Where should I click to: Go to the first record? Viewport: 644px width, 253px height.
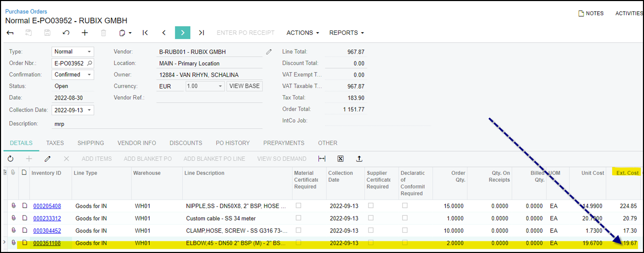[145, 33]
